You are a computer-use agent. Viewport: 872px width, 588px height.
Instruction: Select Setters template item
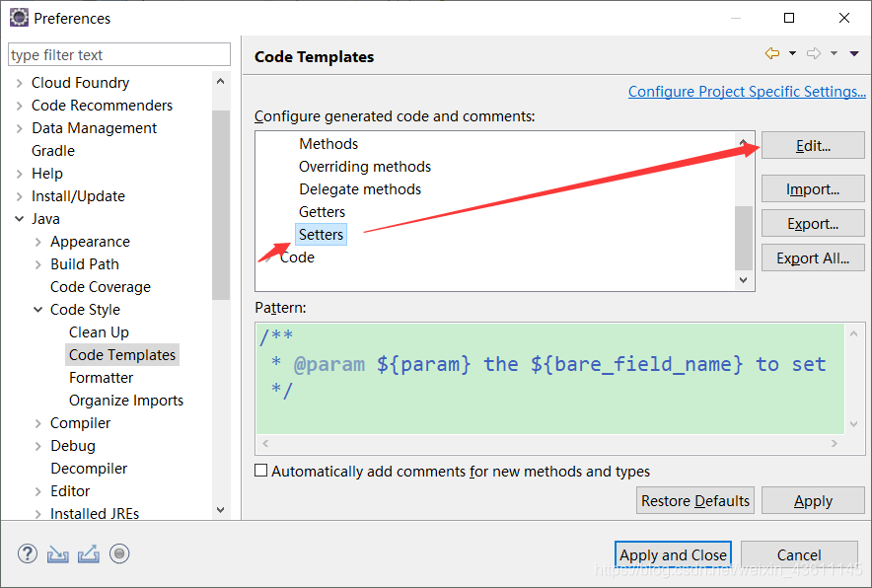click(x=321, y=234)
